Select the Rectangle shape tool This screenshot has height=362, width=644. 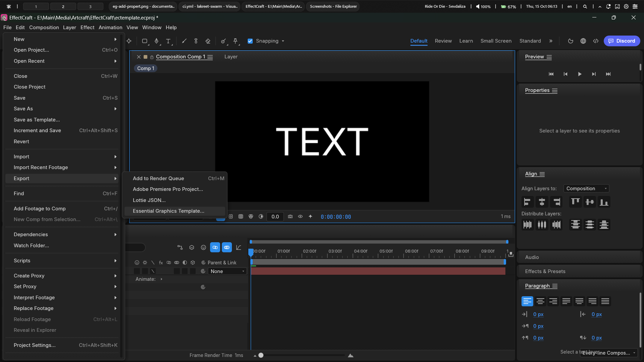tap(145, 41)
